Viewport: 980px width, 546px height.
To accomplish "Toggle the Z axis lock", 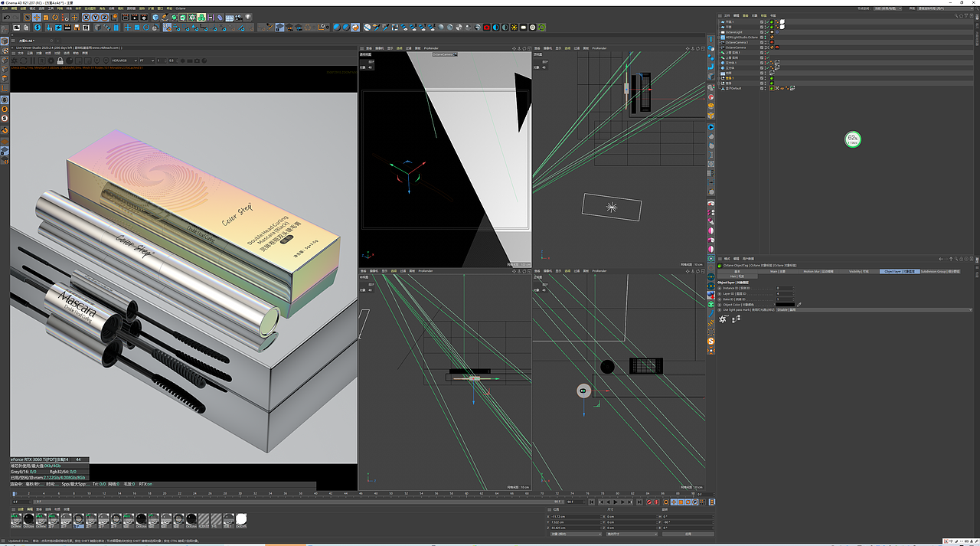I will (x=105, y=17).
